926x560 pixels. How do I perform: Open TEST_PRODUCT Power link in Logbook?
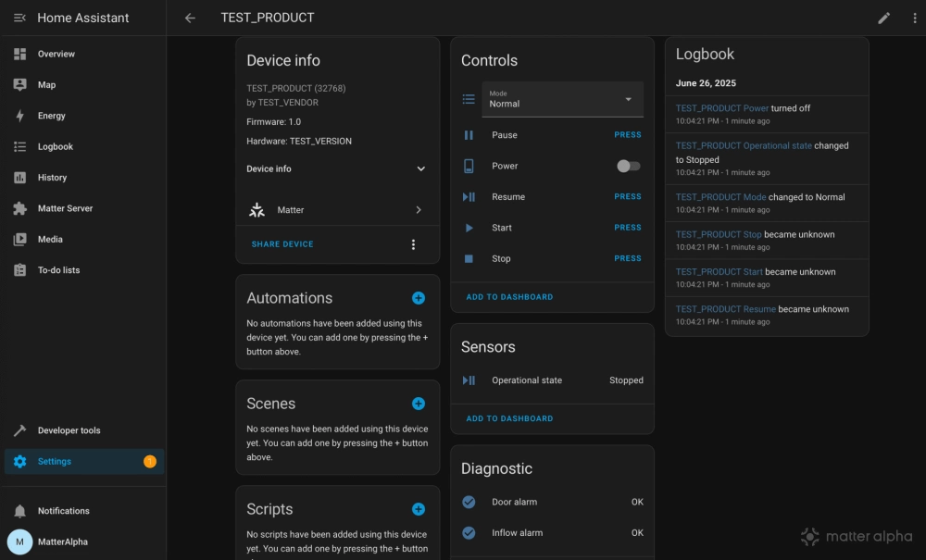[722, 108]
